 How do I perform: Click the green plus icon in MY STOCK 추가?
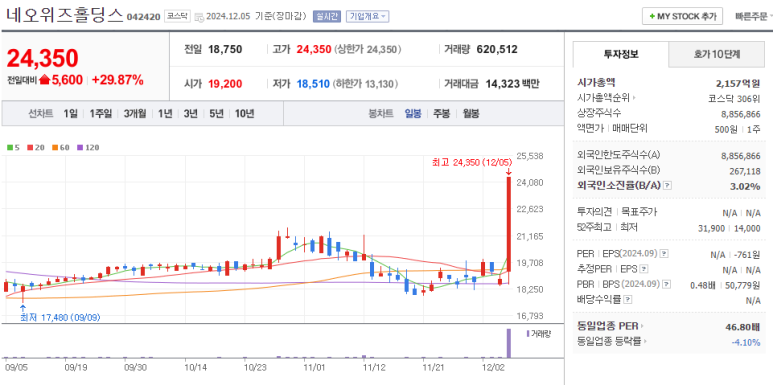pyautogui.click(x=652, y=16)
